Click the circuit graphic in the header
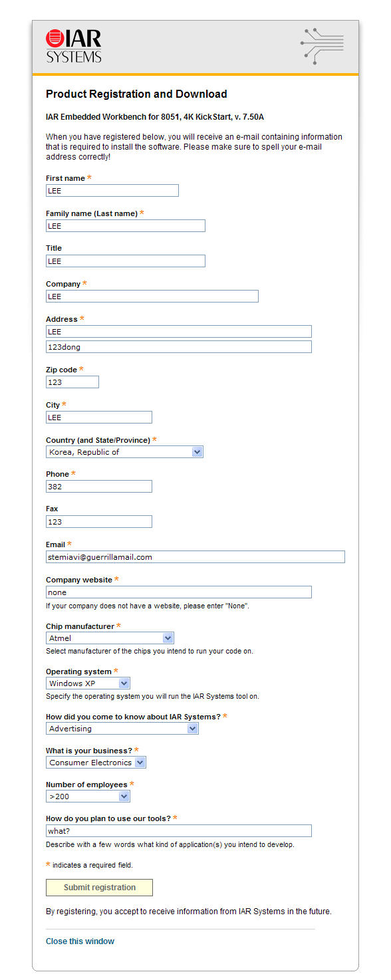Image resolution: width=391 pixels, height=980 pixels. pos(323,46)
